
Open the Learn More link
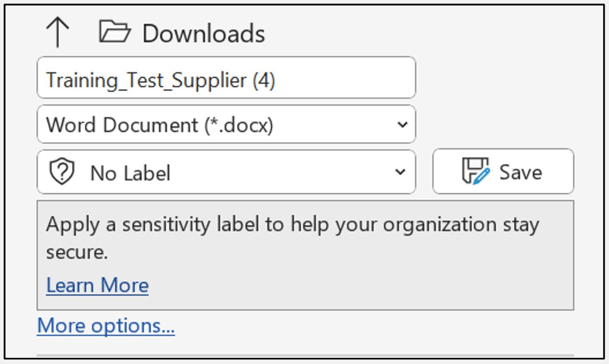(98, 285)
